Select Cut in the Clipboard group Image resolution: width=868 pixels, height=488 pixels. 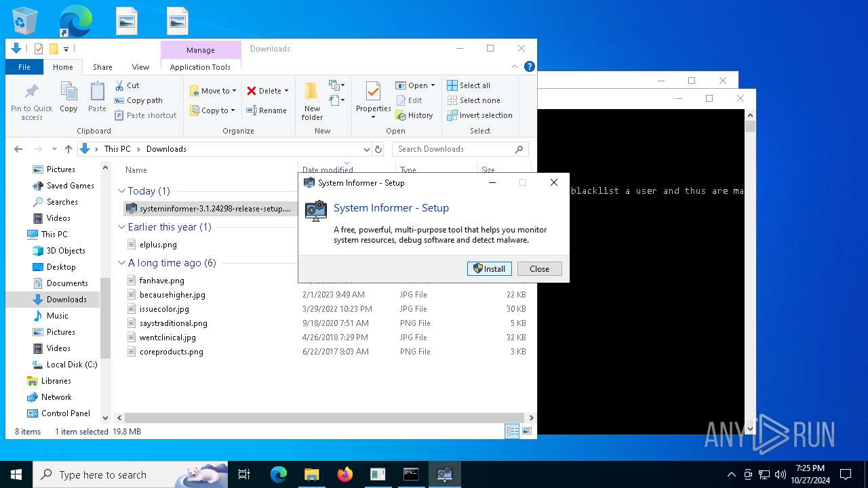pos(127,85)
